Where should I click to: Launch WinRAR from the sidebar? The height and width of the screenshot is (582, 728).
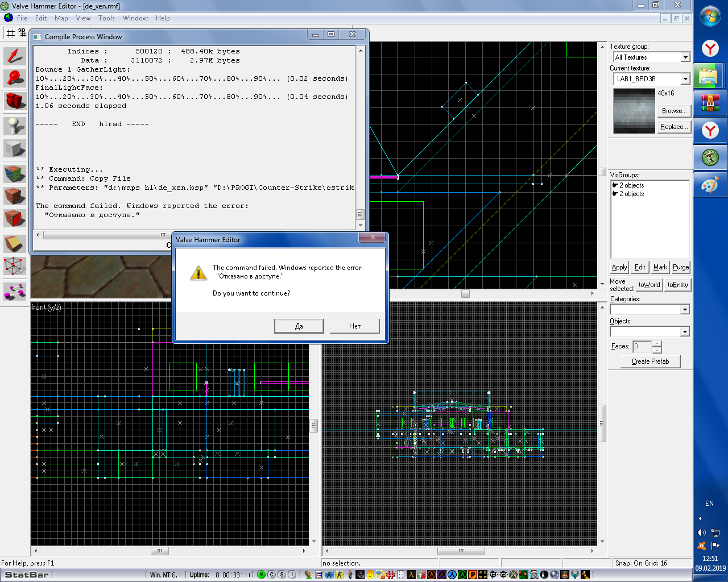pos(710,103)
